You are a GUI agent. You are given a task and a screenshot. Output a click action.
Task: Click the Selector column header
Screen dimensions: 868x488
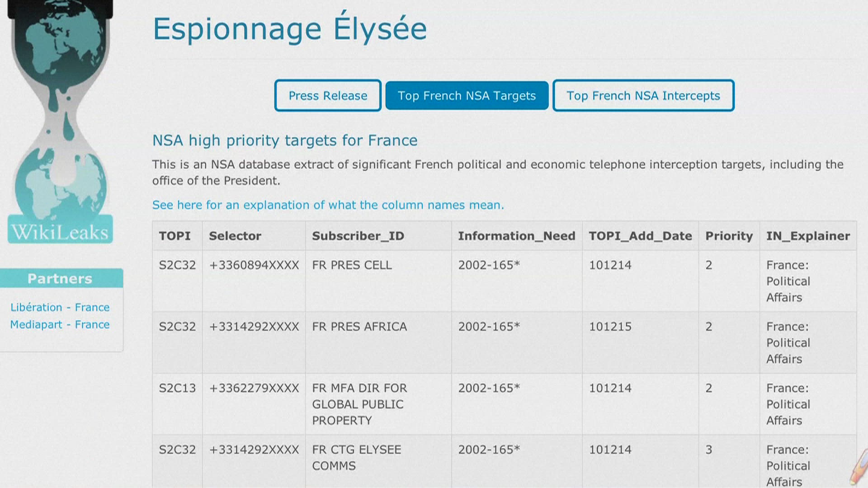pyautogui.click(x=235, y=236)
